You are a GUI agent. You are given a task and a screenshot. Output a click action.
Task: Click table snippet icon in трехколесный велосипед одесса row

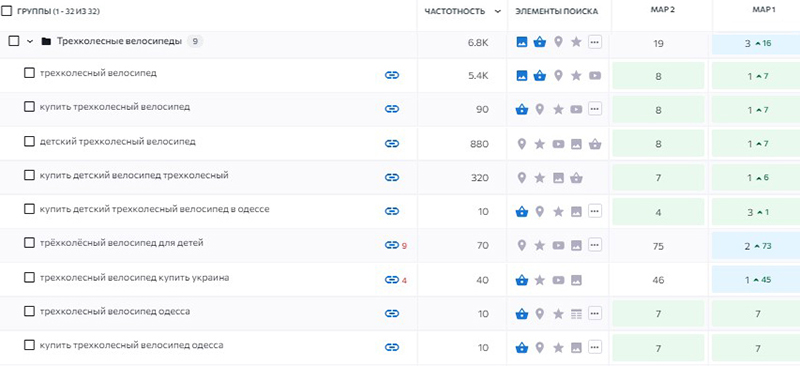click(x=576, y=313)
